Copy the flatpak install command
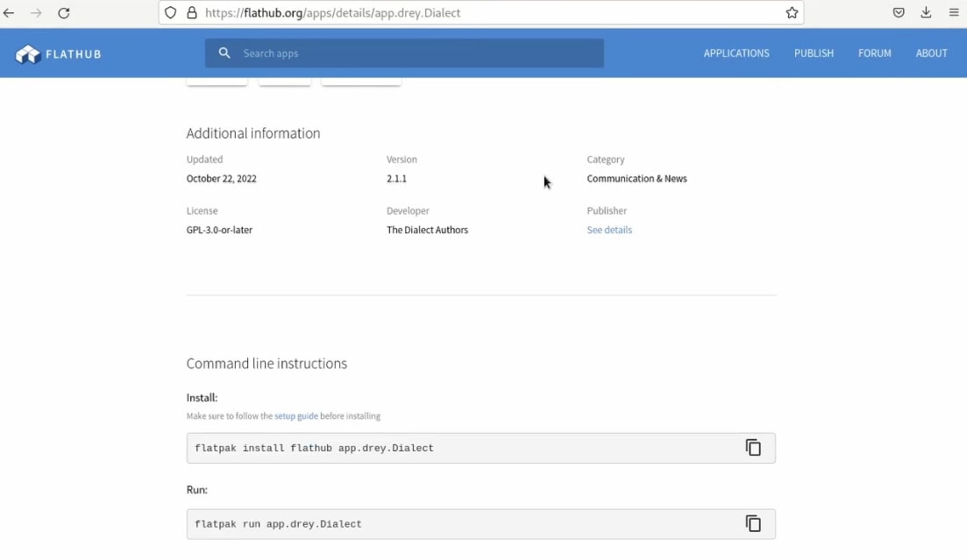Screen dimensions: 967x560 click(753, 448)
